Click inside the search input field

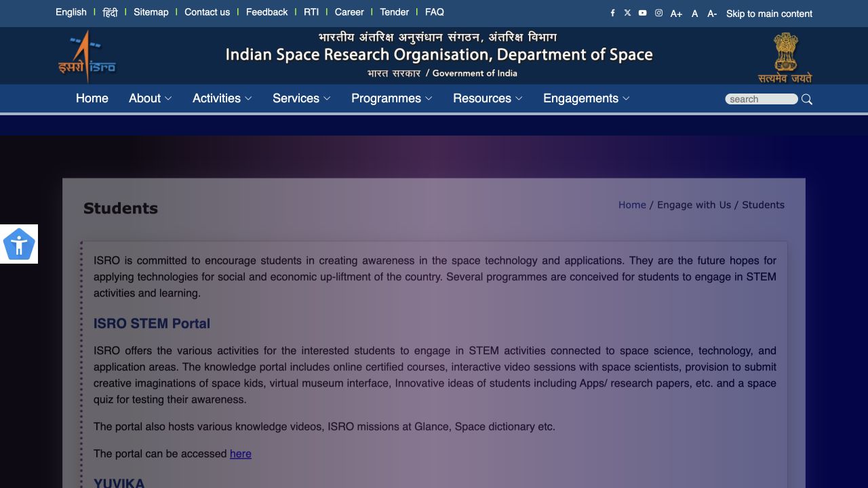coord(762,99)
